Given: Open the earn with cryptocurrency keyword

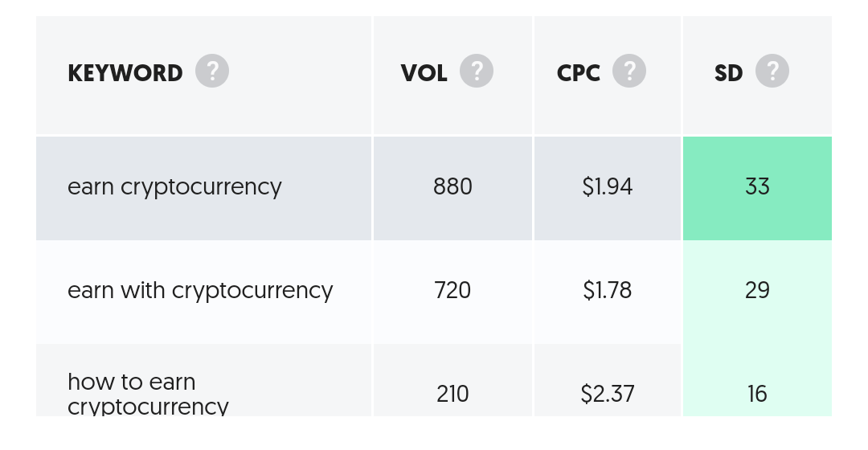Looking at the screenshot, I should click(200, 291).
